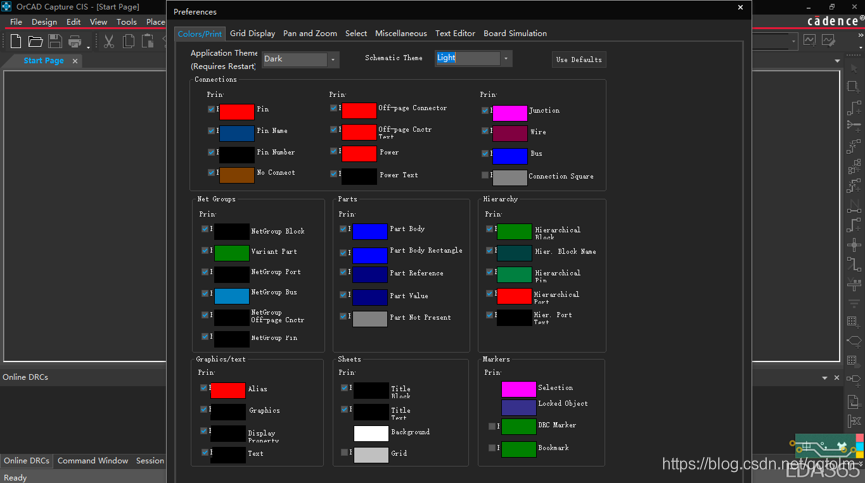
Task: Open the Miscellaneous tab
Action: 401,33
